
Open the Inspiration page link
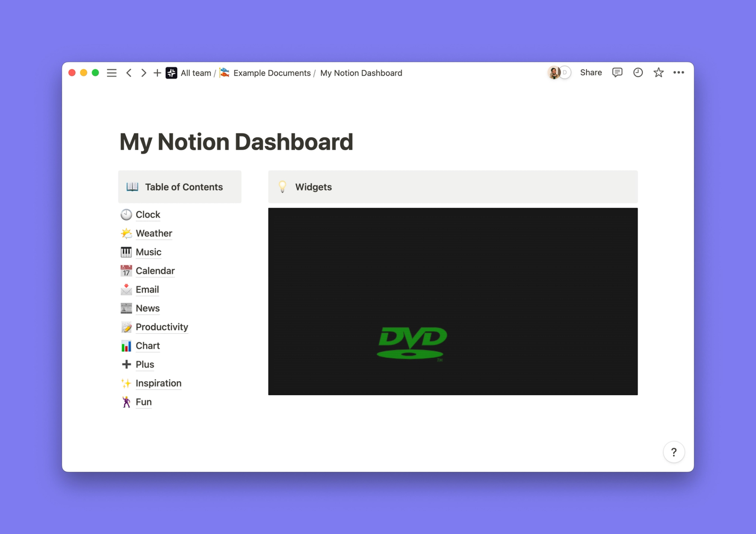coord(158,383)
